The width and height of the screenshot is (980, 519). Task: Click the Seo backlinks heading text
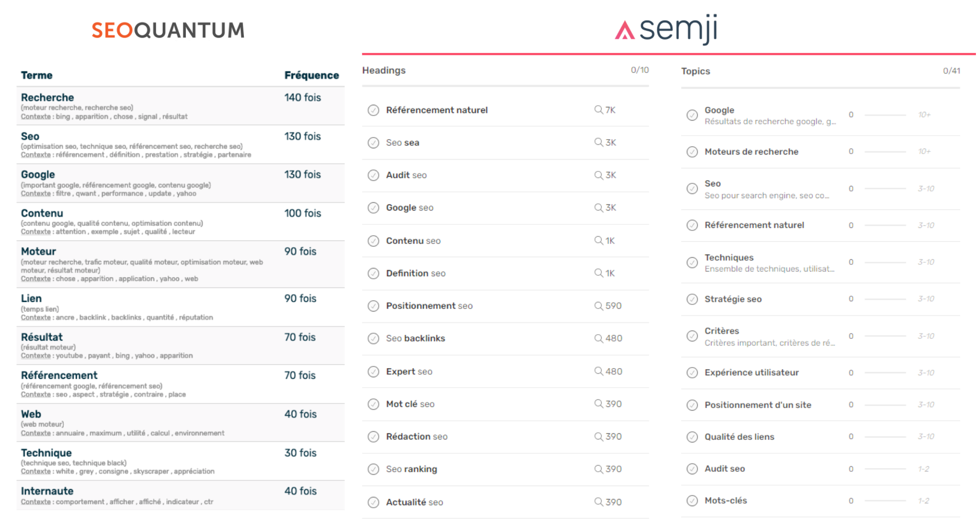(415, 338)
